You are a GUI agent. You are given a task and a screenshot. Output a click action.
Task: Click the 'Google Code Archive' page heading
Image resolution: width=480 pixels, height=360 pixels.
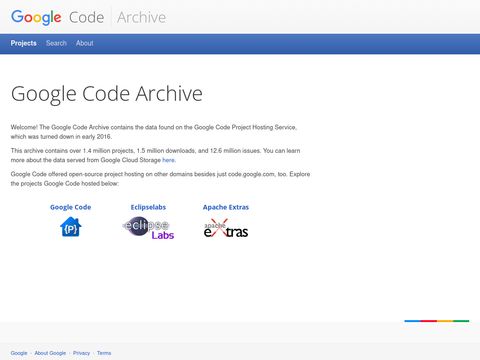click(x=107, y=94)
